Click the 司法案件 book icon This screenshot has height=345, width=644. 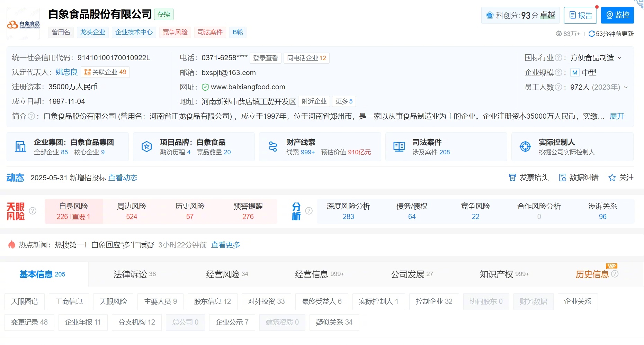click(x=399, y=147)
